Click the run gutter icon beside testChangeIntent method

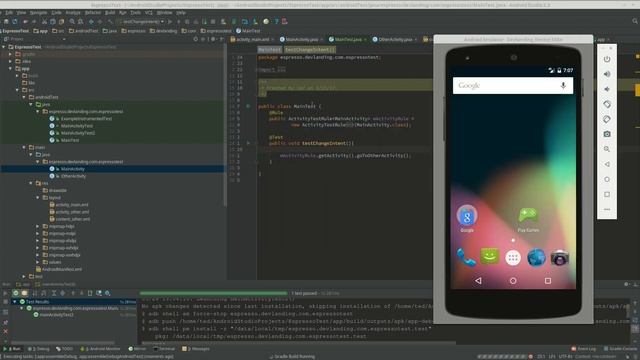[248, 143]
